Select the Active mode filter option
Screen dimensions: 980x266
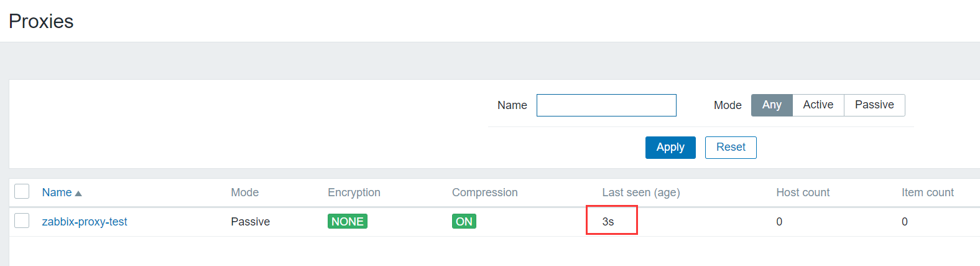tap(818, 105)
